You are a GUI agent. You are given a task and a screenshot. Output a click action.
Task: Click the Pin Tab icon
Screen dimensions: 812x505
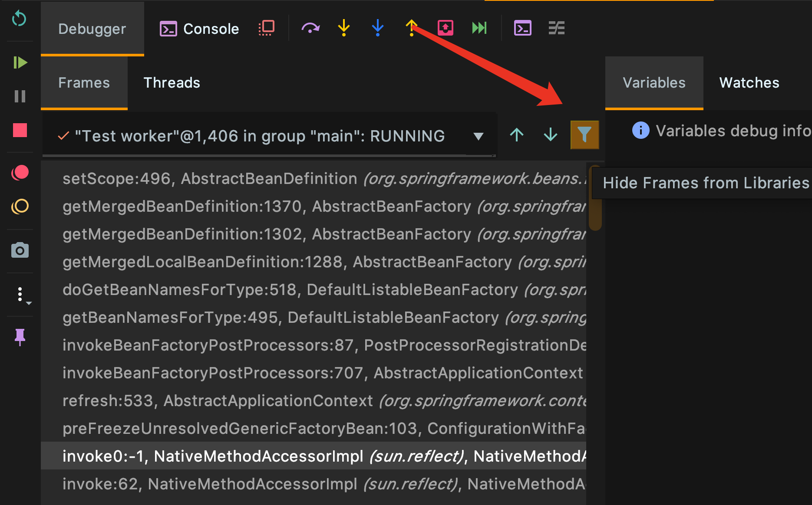(20, 337)
